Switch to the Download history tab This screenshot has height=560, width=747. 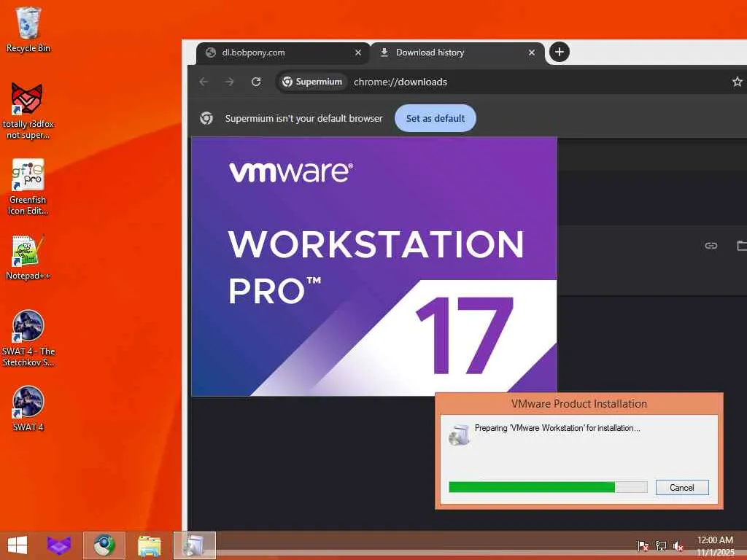[457, 52]
